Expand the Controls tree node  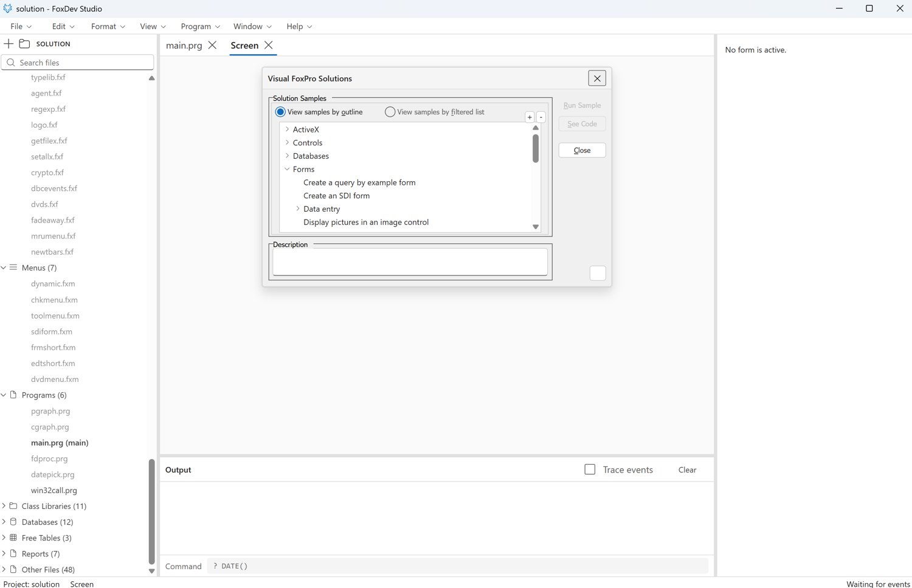click(x=288, y=143)
